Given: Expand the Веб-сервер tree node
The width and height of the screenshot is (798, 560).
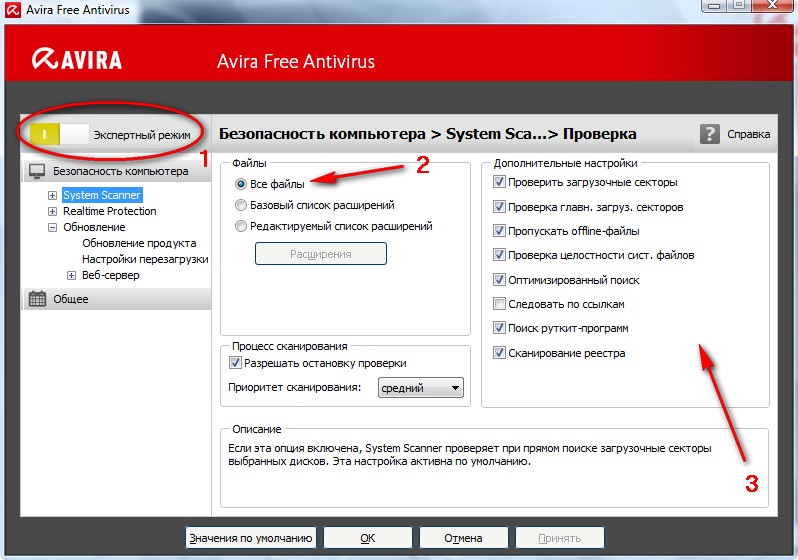Looking at the screenshot, I should [x=72, y=275].
